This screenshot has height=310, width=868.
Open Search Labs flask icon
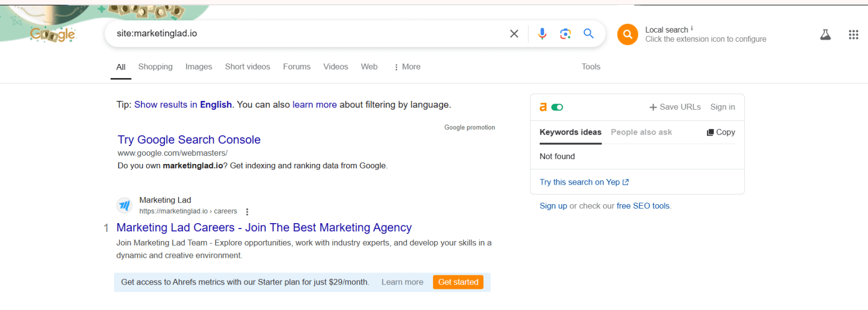click(825, 35)
